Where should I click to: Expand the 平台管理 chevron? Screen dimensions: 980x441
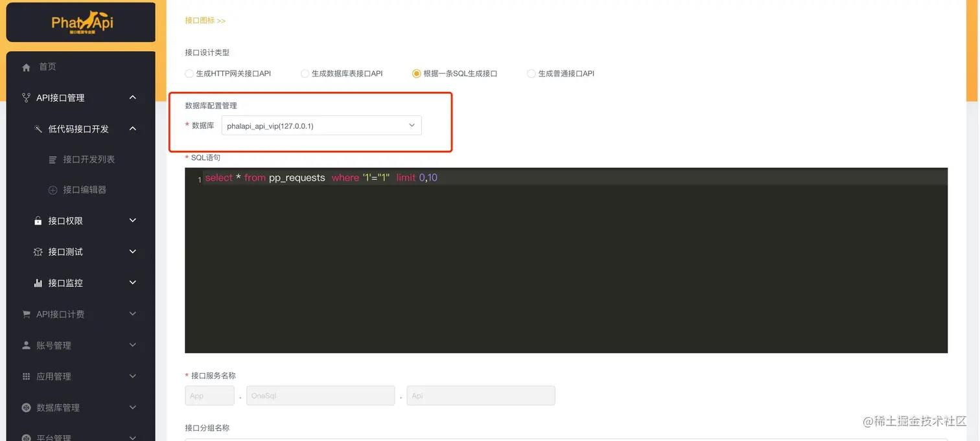click(x=133, y=438)
